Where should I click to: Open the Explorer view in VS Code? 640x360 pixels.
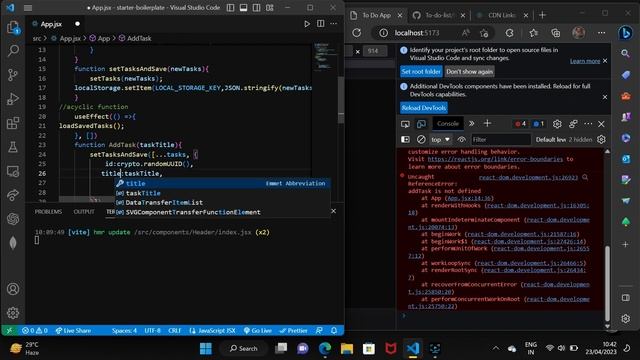13,28
